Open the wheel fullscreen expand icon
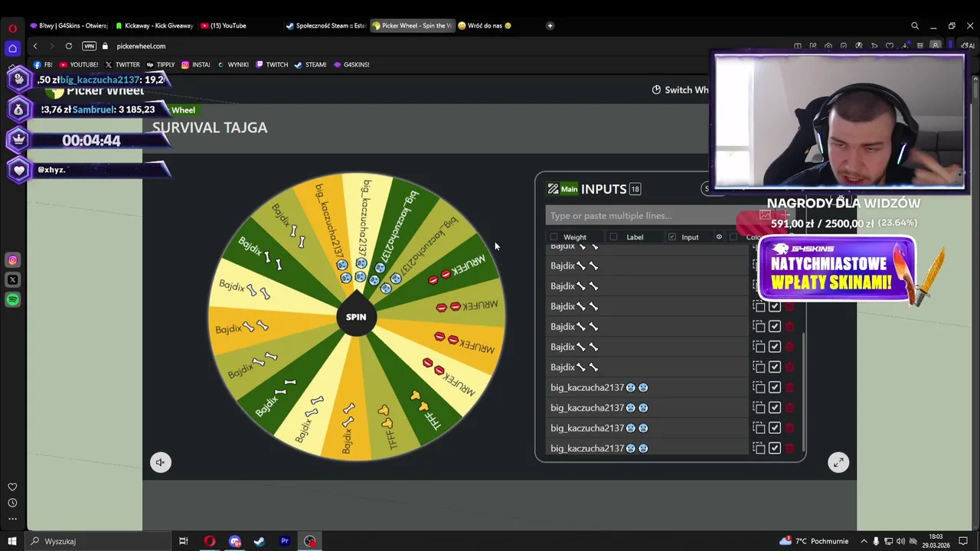Screen dimensions: 980x551 click(x=838, y=462)
